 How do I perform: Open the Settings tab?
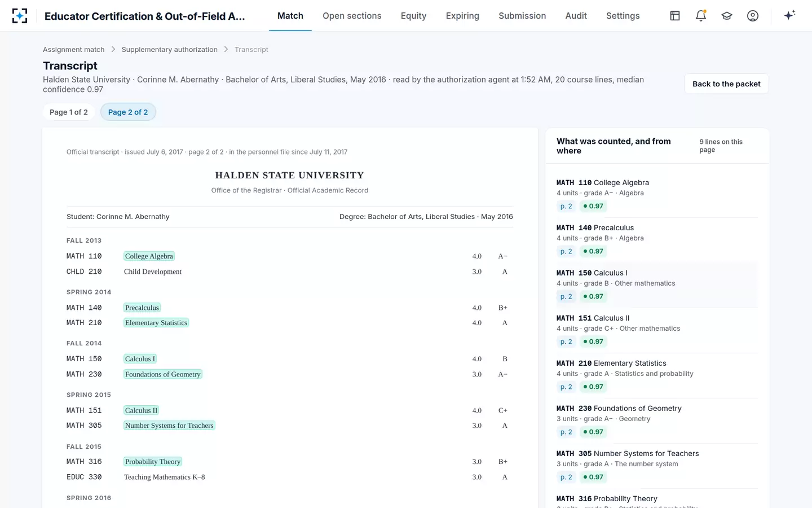click(x=623, y=16)
